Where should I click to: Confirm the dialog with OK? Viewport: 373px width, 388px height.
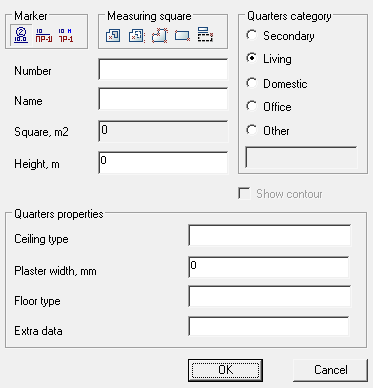(225, 370)
